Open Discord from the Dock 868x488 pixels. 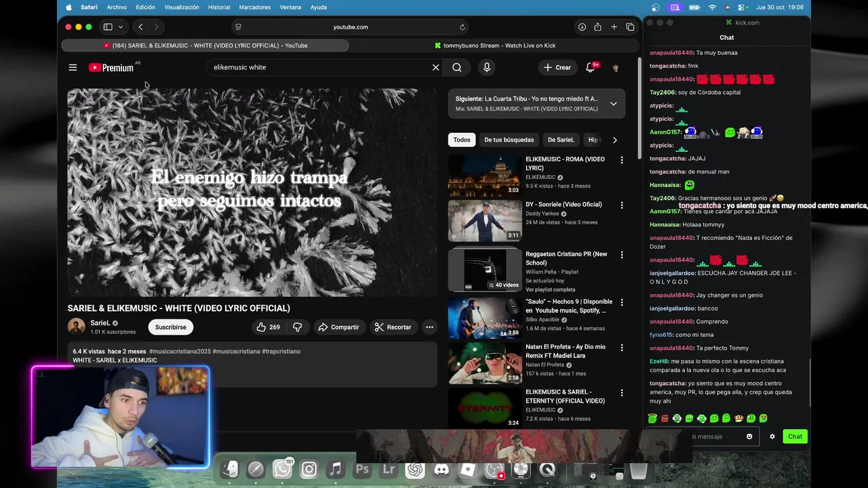[x=441, y=469]
